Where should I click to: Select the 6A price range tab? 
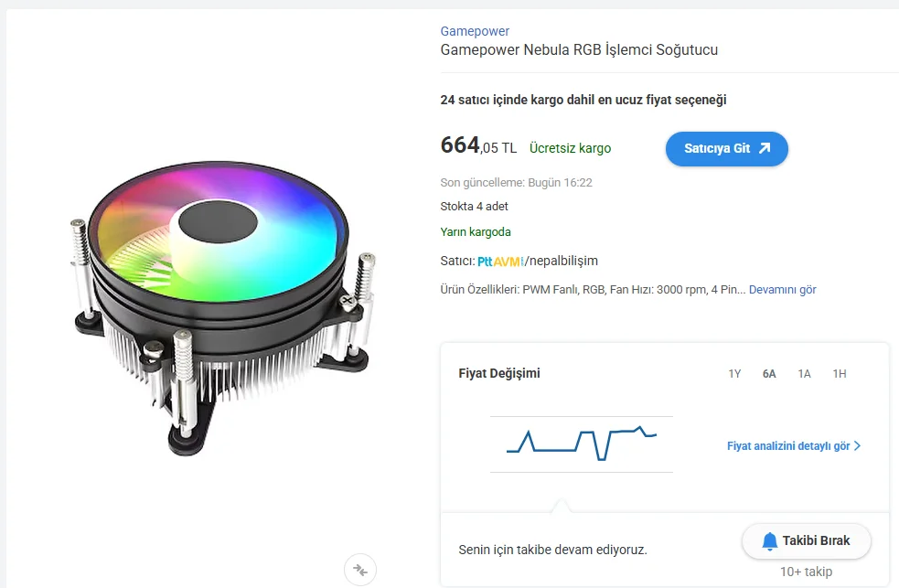(x=769, y=374)
